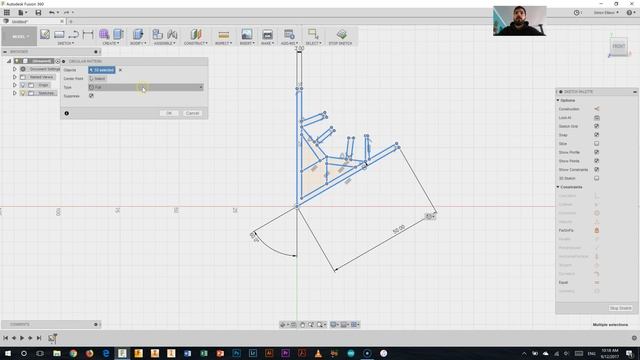Toggle the Suppress checkbox
Image resolution: width=640 pixels, height=360 pixels.
pyautogui.click(x=91, y=96)
